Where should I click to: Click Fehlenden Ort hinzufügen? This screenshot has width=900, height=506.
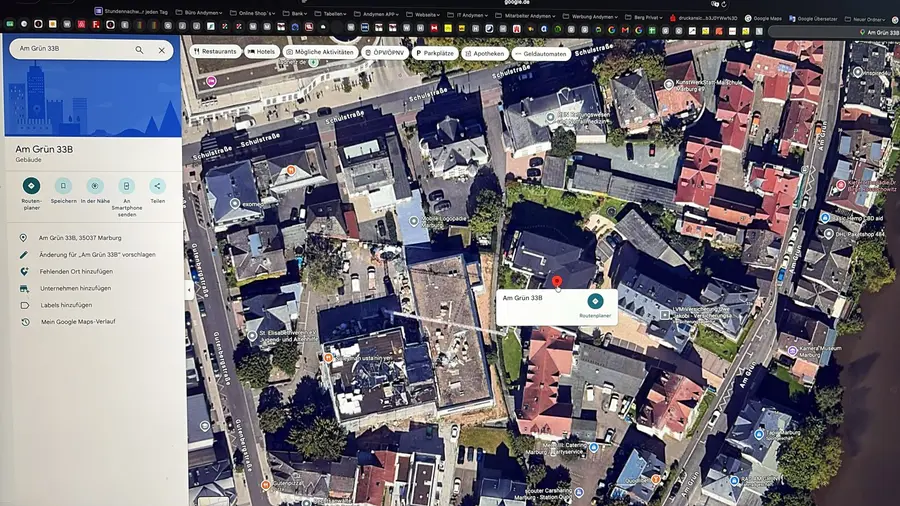tap(76, 271)
